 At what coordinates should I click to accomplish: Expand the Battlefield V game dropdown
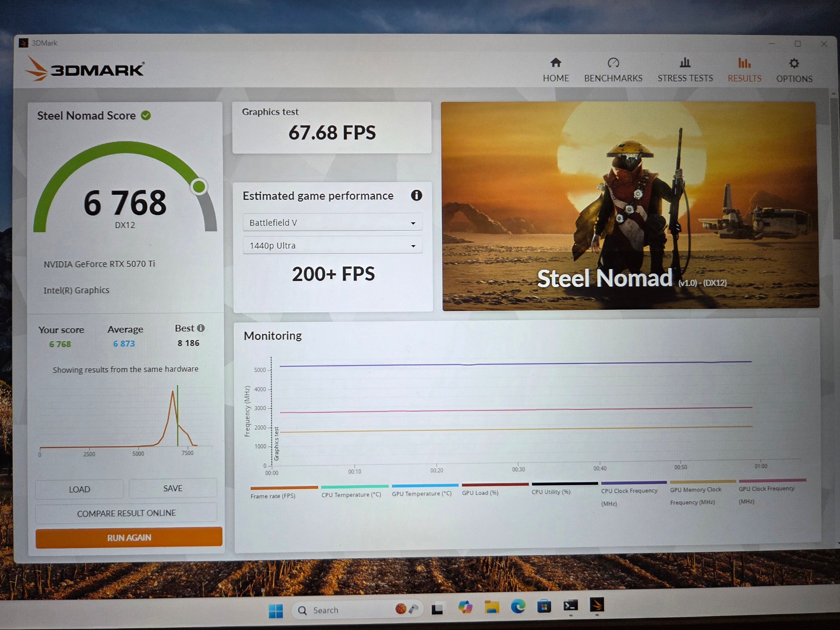click(x=333, y=223)
